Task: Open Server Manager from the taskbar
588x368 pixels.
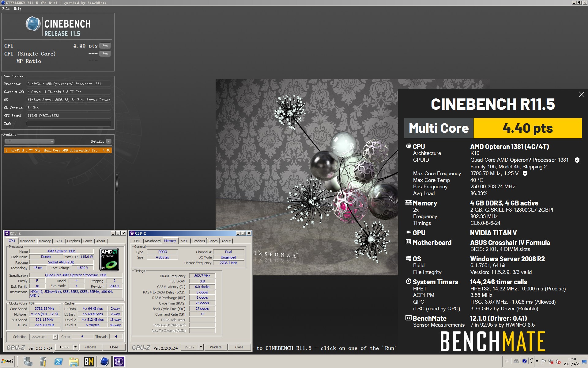Action: point(28,362)
